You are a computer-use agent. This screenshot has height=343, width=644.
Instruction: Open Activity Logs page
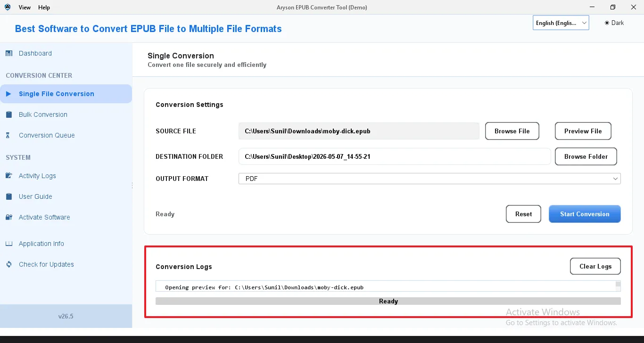(x=66, y=176)
